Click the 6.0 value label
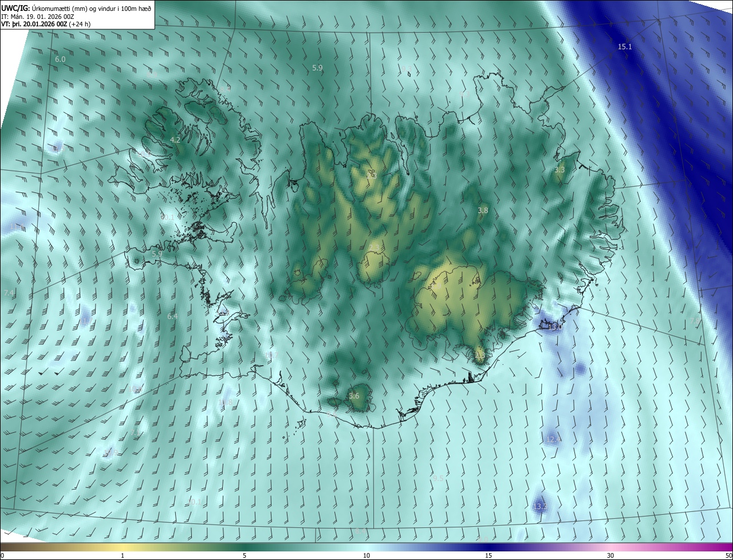The image size is (733, 560). pyautogui.click(x=60, y=60)
